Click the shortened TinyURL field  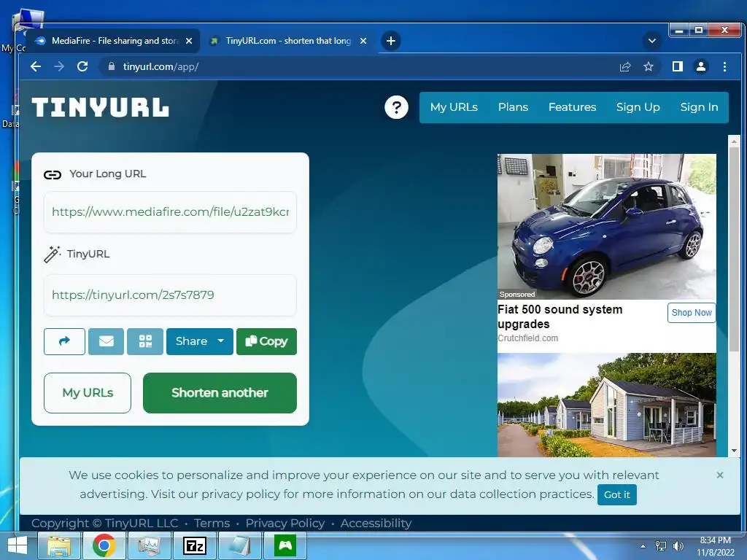point(170,295)
